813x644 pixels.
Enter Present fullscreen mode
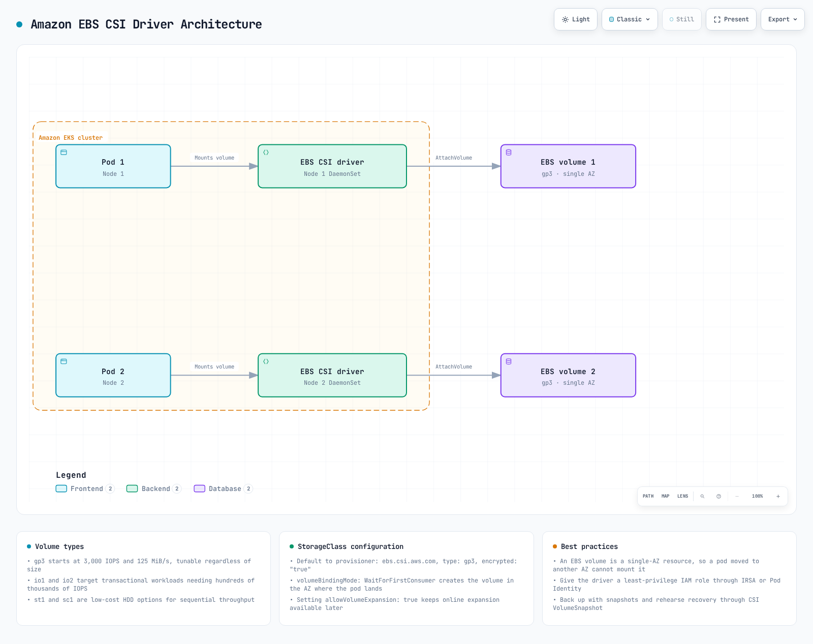coord(731,19)
